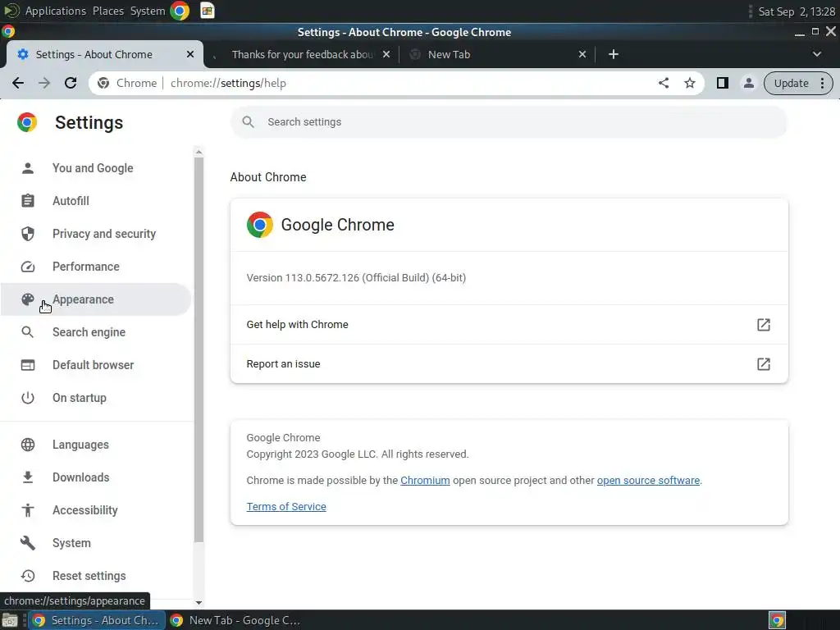Switch to New Tab - Google Chrome taskbar window
Image resolution: width=840 pixels, height=630 pixels.
[235, 620]
